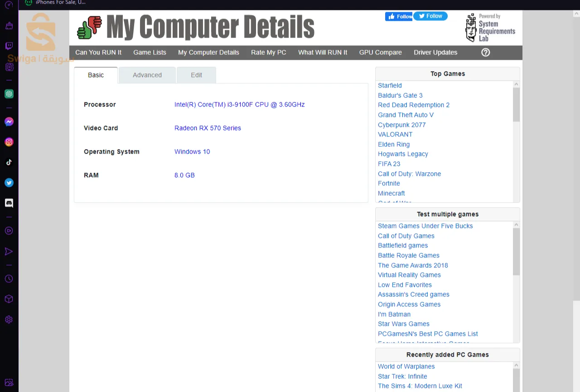Open Instagram from the sidebar
This screenshot has height=392, width=580.
click(x=9, y=142)
